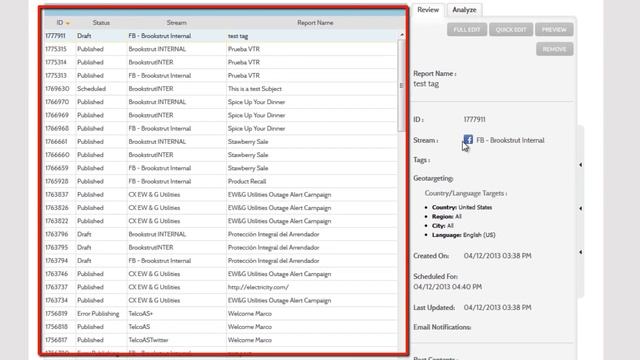Click the middle collapse arrow on panel edge
This screenshot has width=640, height=360.
coord(580,209)
